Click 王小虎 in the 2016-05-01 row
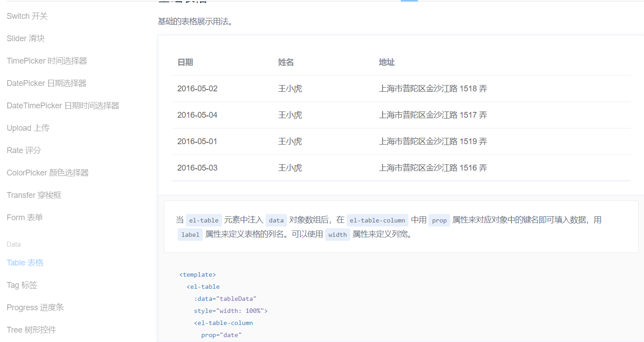 coord(290,141)
